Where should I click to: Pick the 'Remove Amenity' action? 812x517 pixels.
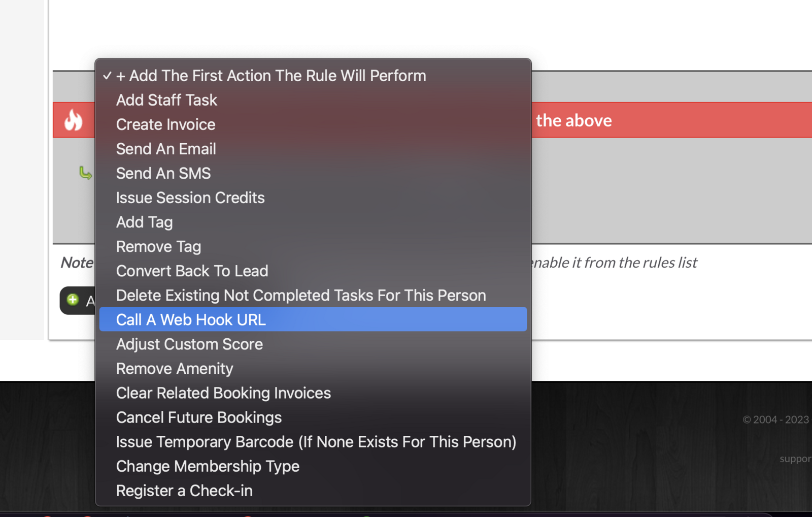(175, 368)
